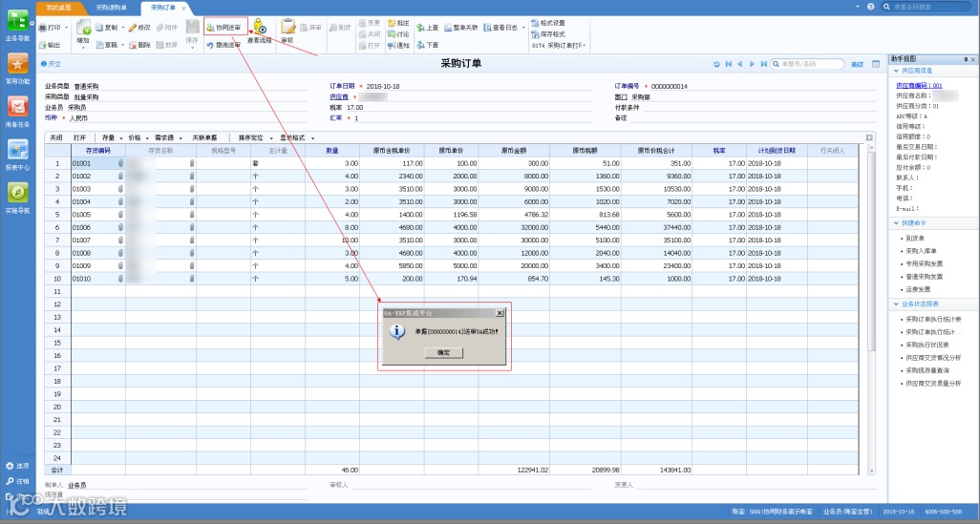Open 采购执行状况表 report link
Viewport: 980px width, 524px height.
(927, 345)
